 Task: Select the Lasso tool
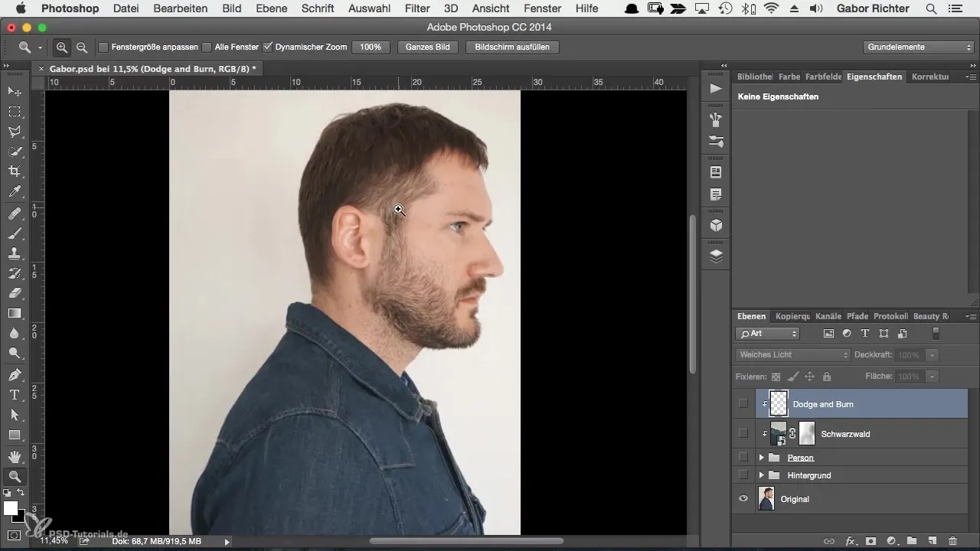[x=15, y=132]
